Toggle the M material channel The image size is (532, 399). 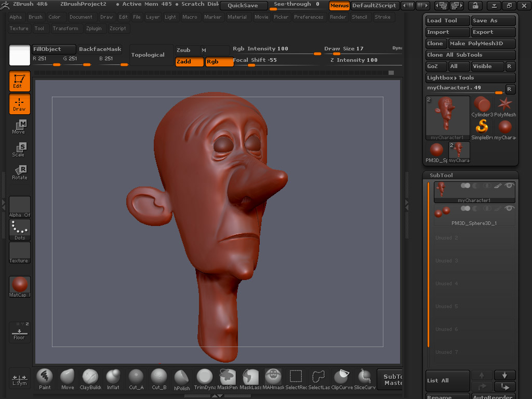[215, 50]
